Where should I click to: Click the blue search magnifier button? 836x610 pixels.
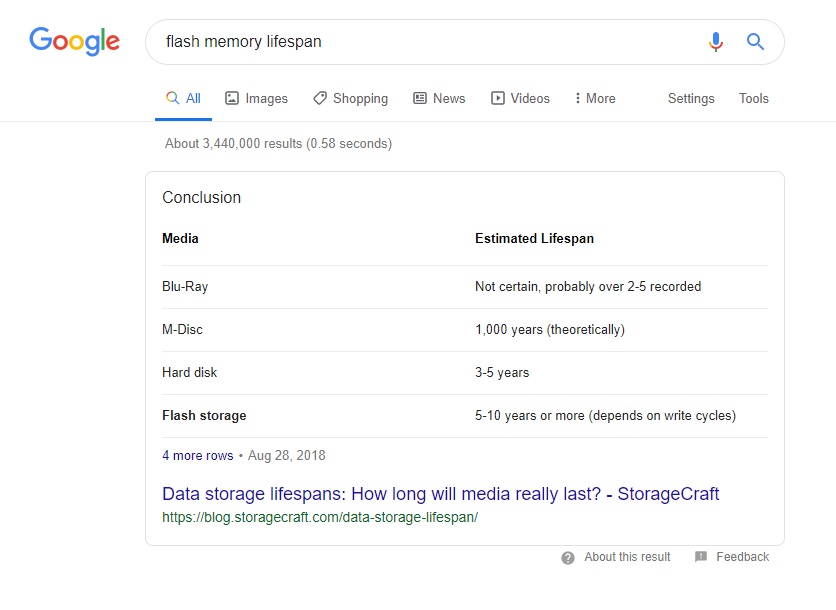(x=755, y=42)
